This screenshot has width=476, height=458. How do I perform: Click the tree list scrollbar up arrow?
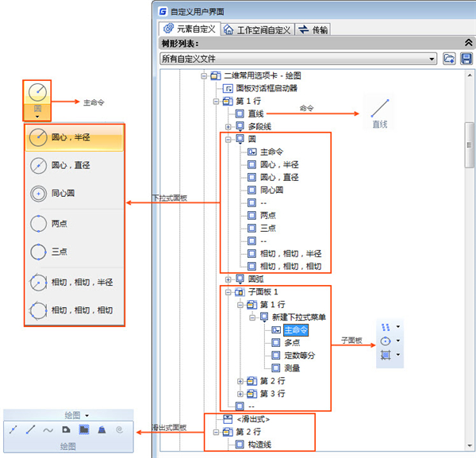pos(470,75)
